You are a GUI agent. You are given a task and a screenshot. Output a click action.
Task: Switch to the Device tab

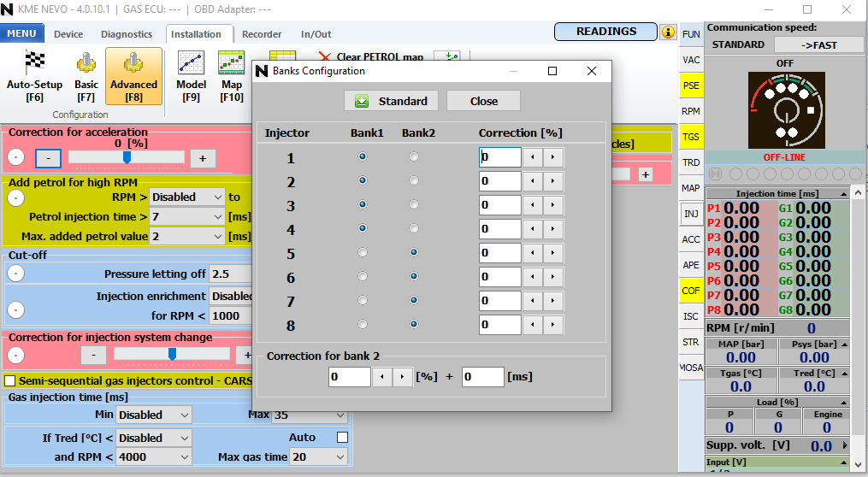click(68, 33)
